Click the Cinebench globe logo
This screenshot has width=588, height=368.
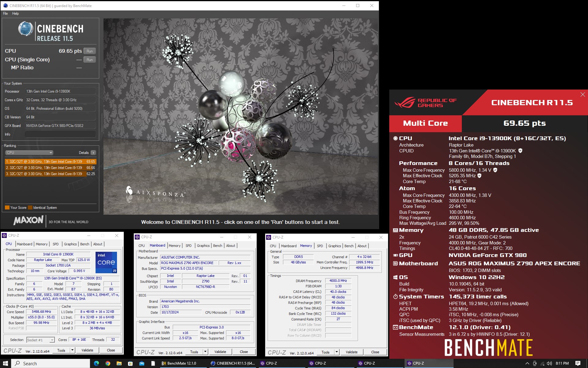26,29
